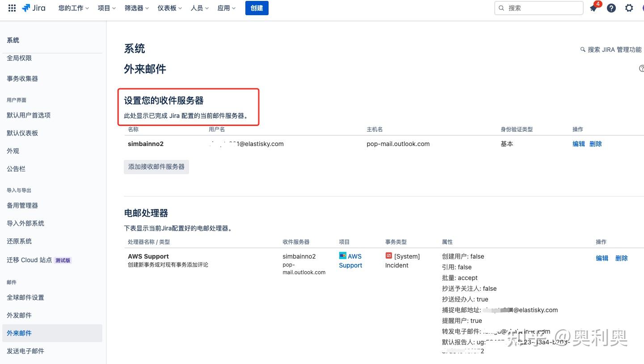Click the page help icon beside 外来邮件

coord(641,68)
